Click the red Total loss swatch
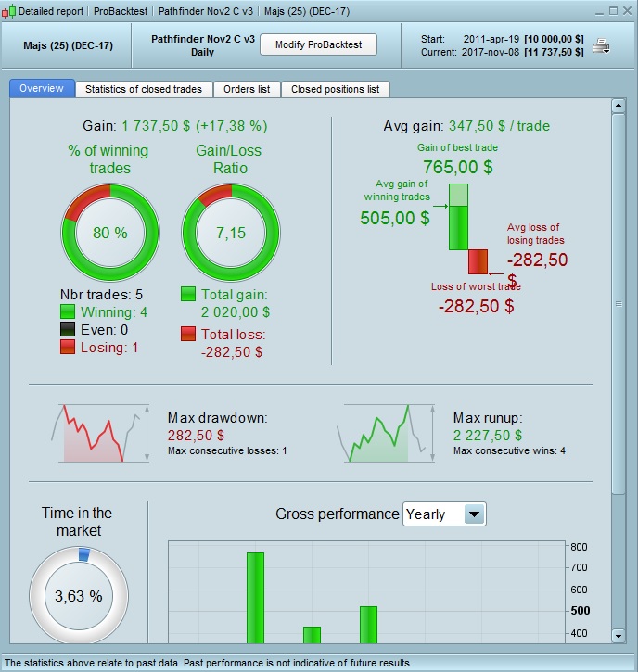The height and width of the screenshot is (672, 638). tap(188, 334)
